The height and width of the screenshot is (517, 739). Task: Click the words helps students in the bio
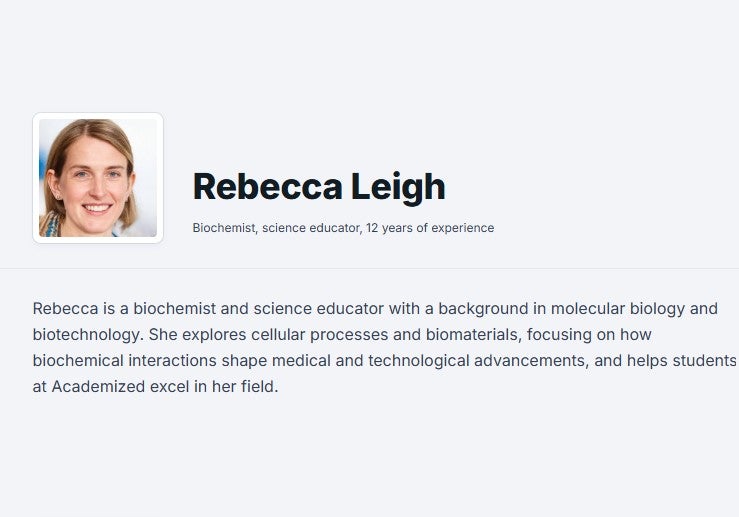682,361
